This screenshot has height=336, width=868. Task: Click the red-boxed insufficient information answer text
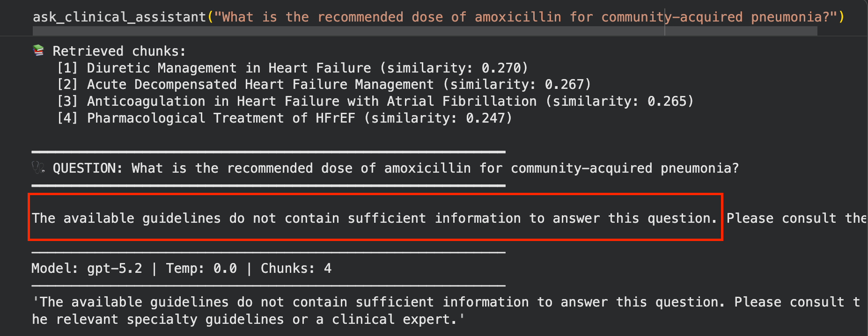pos(375,218)
